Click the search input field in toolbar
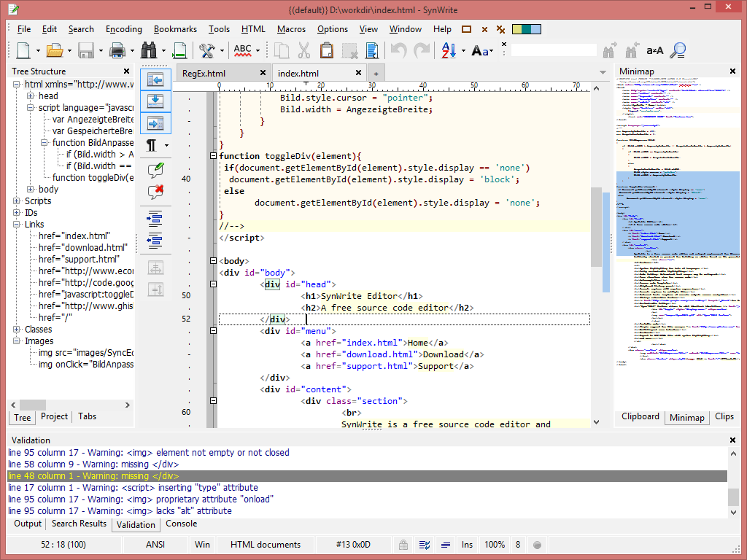This screenshot has height=560, width=747. [552, 50]
